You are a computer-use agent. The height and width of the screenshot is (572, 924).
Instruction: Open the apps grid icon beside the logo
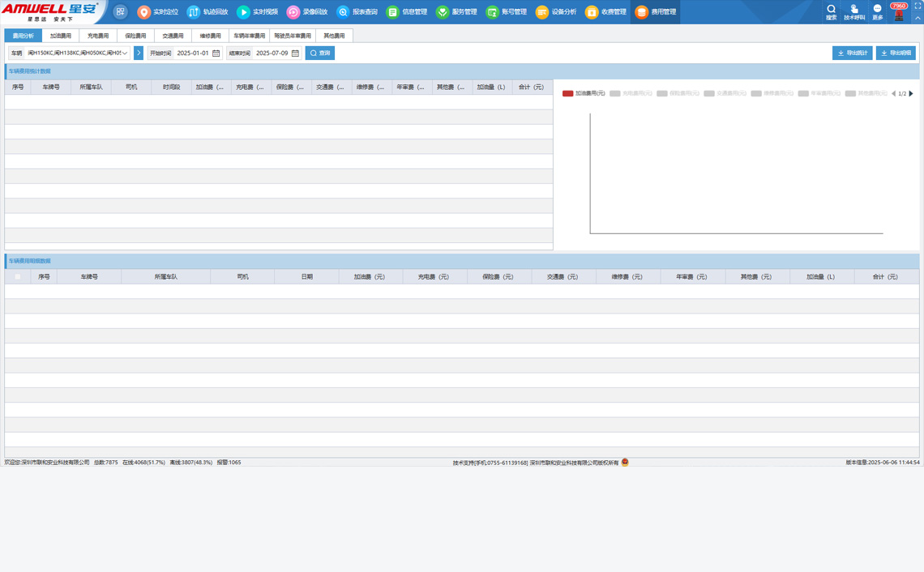(120, 12)
